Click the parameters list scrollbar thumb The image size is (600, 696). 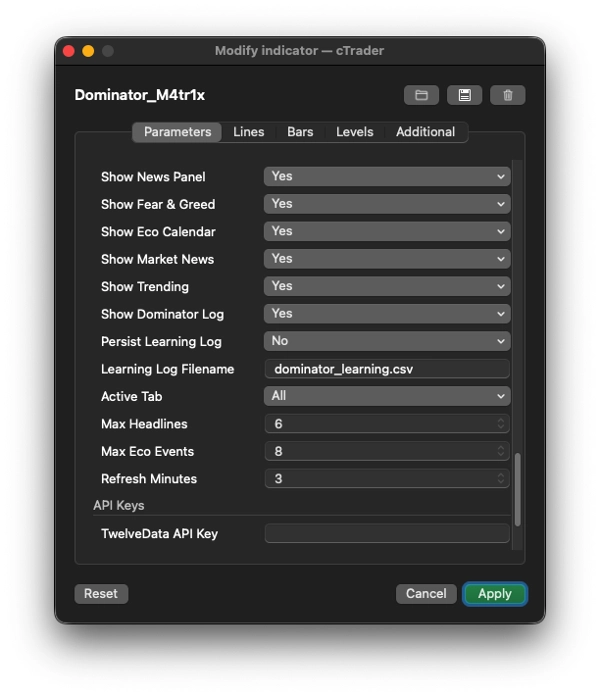(517, 490)
